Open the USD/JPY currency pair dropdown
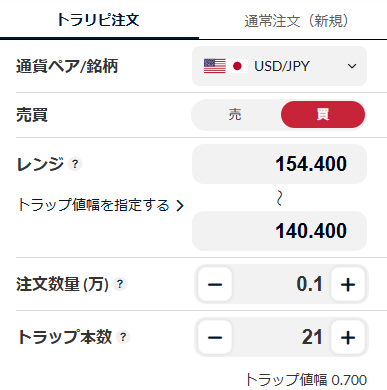This screenshot has height=390, width=387. click(x=279, y=66)
